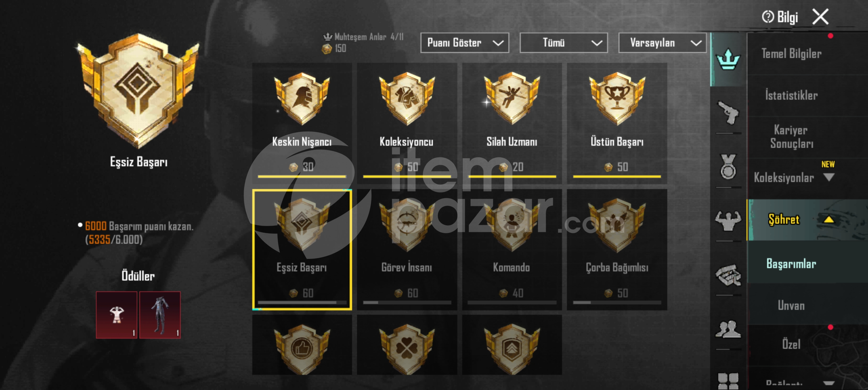Click the medal icon in the sidebar
868x390 pixels.
pos(728,167)
